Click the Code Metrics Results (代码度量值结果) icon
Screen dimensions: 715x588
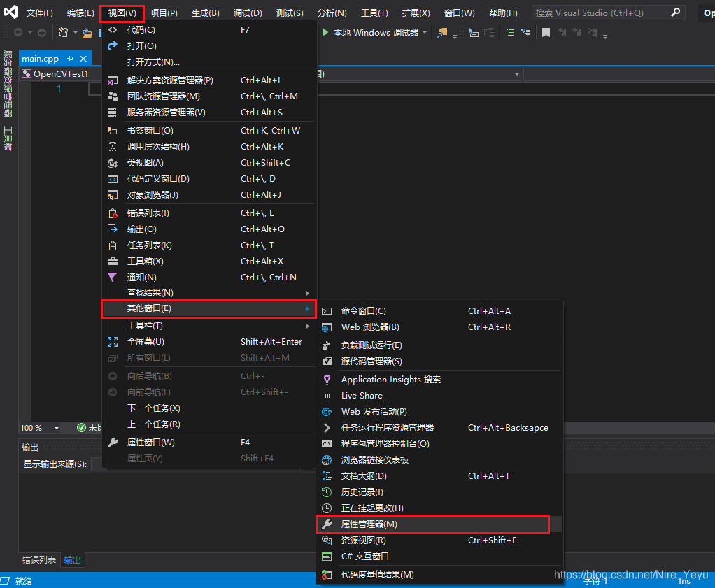pos(327,574)
